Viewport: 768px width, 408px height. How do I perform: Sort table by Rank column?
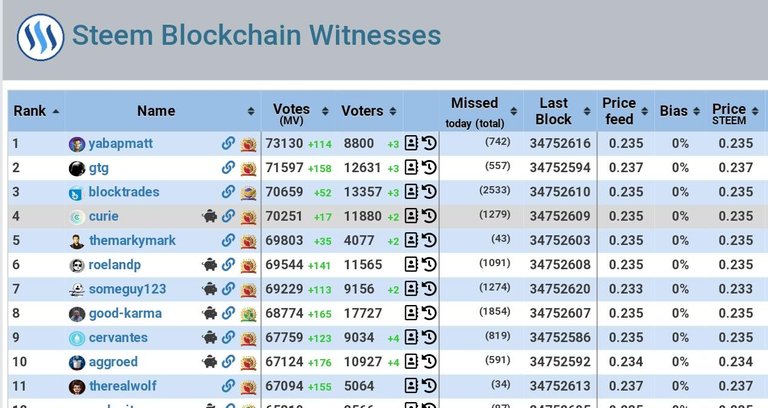[x=36, y=111]
